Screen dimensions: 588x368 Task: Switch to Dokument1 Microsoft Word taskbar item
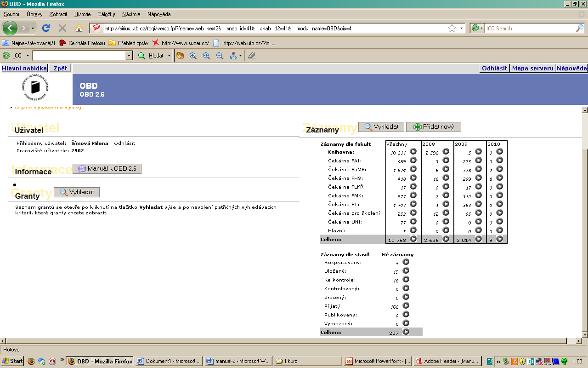[x=169, y=361]
